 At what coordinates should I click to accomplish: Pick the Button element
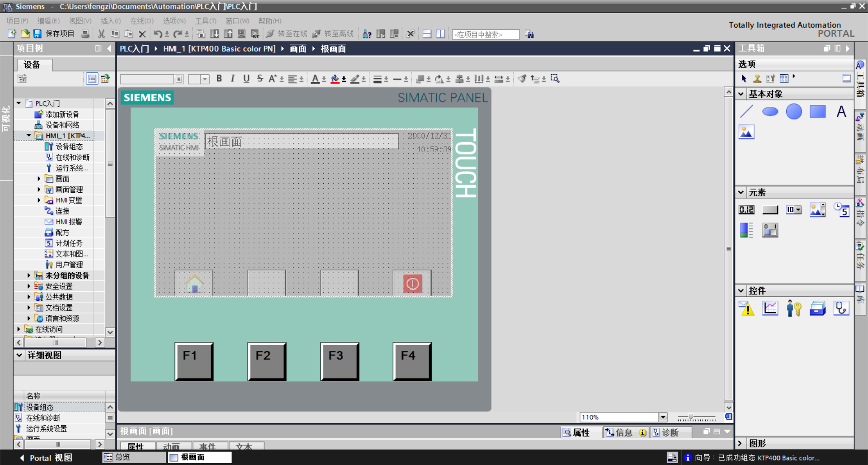(770, 209)
